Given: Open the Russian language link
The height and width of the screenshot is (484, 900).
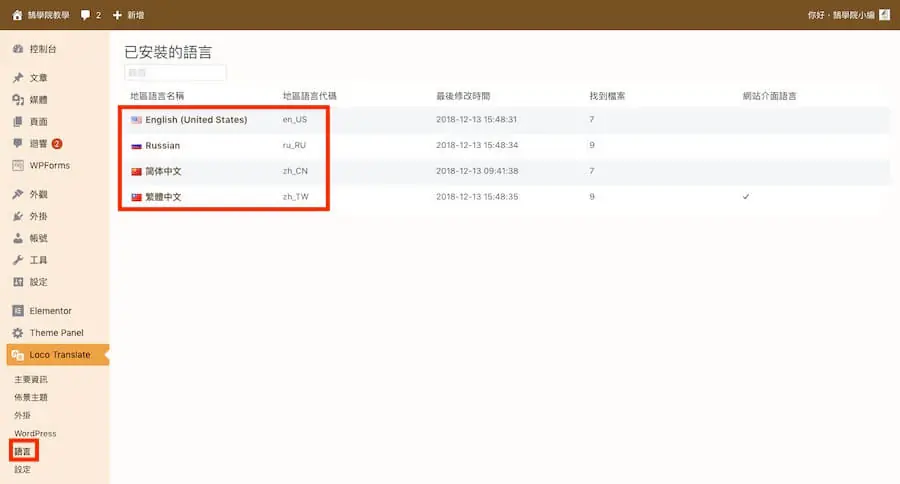Looking at the screenshot, I should 162,145.
